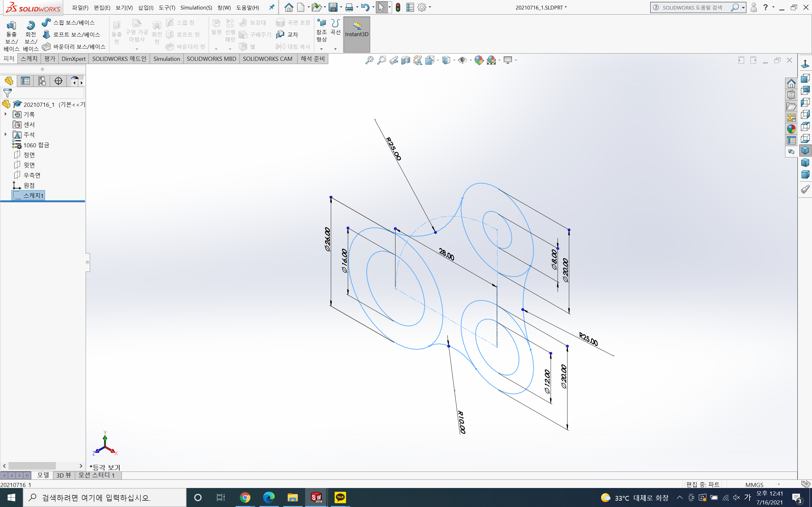Viewport: 812px width, 507px height.
Task: Click the Revolved Boss/Base (회전 보스/베이스) icon
Action: pos(30,25)
